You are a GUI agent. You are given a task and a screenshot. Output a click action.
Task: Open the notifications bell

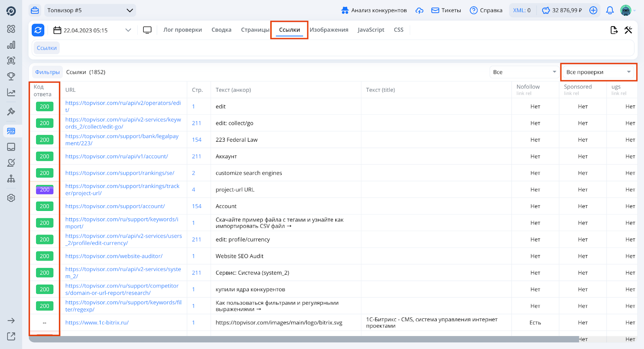tap(610, 10)
